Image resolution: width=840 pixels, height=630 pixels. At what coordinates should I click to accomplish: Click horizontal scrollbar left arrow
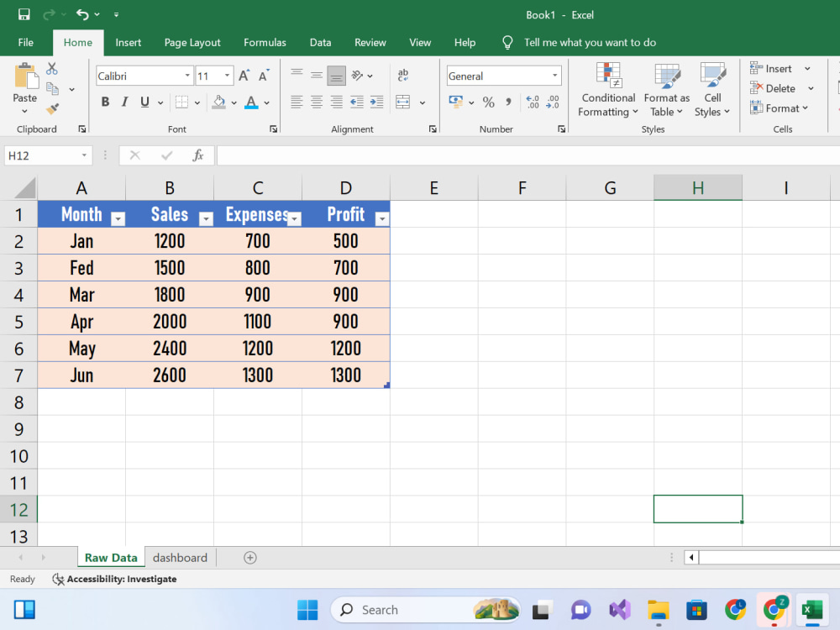point(691,558)
